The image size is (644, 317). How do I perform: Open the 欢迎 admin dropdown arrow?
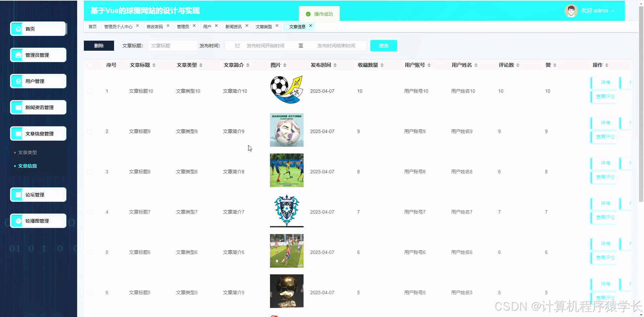612,11
